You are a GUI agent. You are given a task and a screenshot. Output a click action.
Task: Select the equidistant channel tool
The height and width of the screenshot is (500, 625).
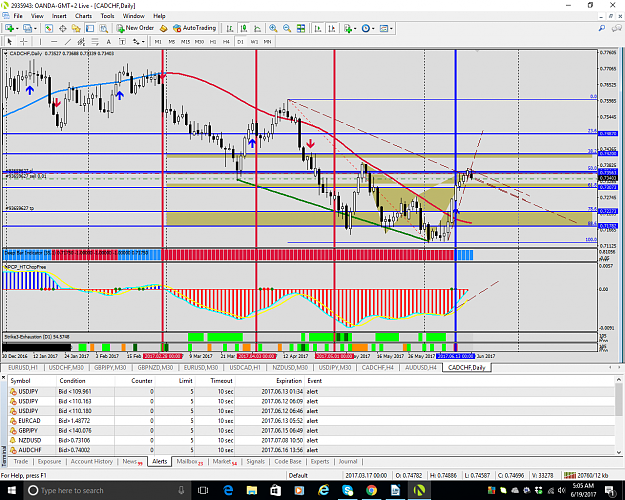tap(81, 41)
